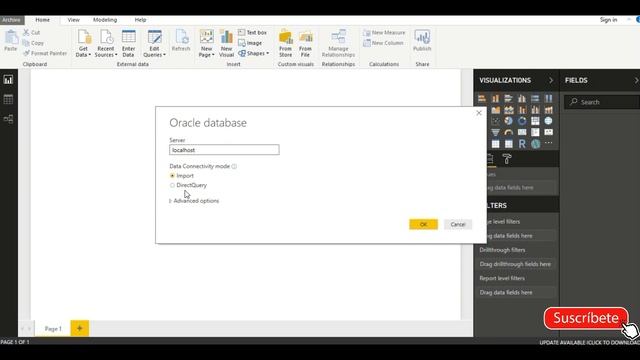Select the Funnel visualization
This screenshot has width=640, height=360.
(x=496, y=132)
